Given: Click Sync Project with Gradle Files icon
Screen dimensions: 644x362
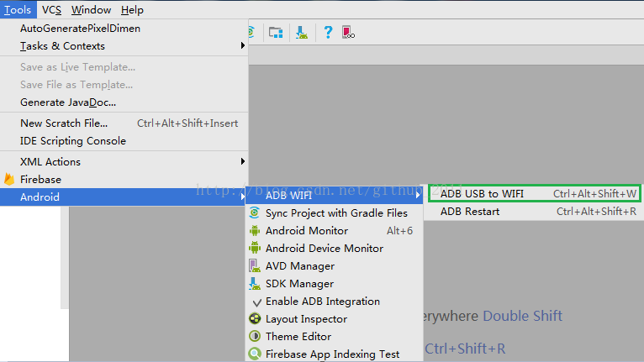Looking at the screenshot, I should [x=255, y=212].
